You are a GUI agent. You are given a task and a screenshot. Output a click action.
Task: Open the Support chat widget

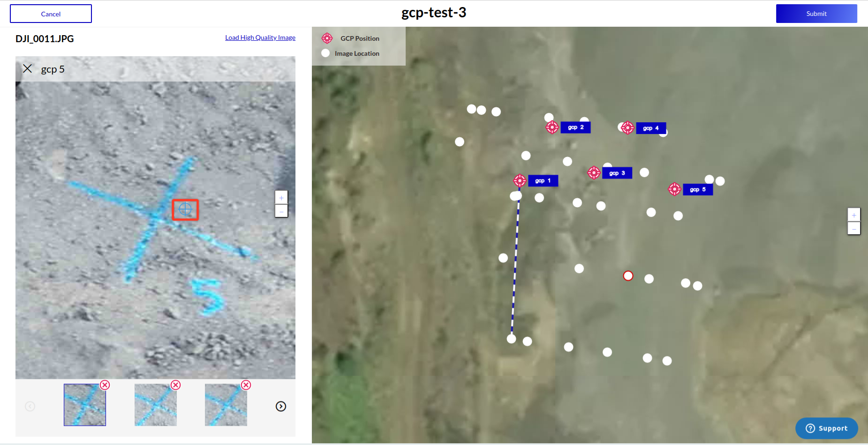(826, 428)
